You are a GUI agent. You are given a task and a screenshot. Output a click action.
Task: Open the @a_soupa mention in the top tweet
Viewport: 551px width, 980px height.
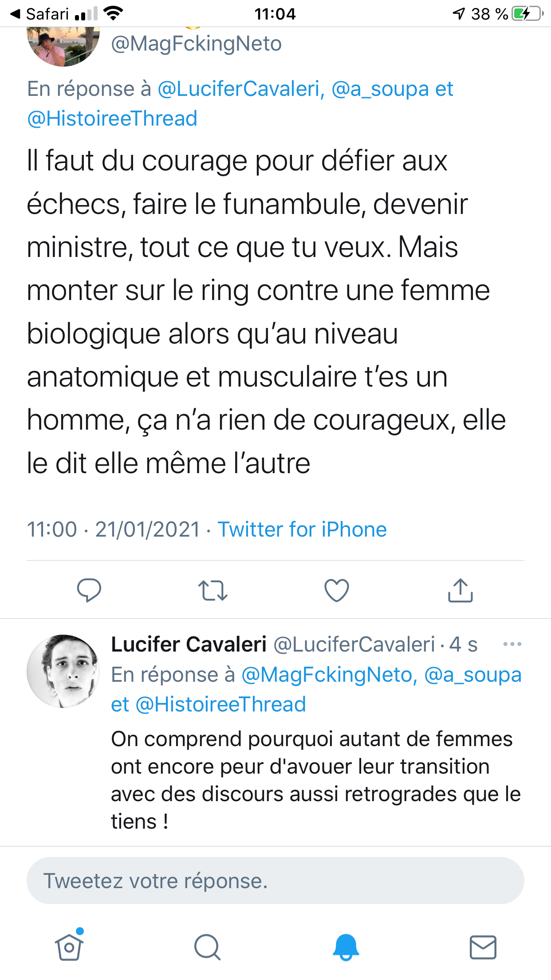tap(380, 89)
